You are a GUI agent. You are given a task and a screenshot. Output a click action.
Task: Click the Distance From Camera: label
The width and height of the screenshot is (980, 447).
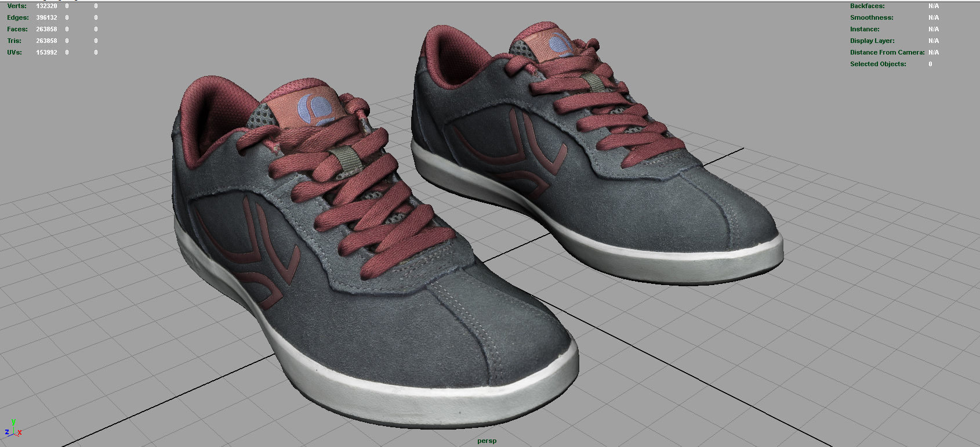tap(887, 52)
